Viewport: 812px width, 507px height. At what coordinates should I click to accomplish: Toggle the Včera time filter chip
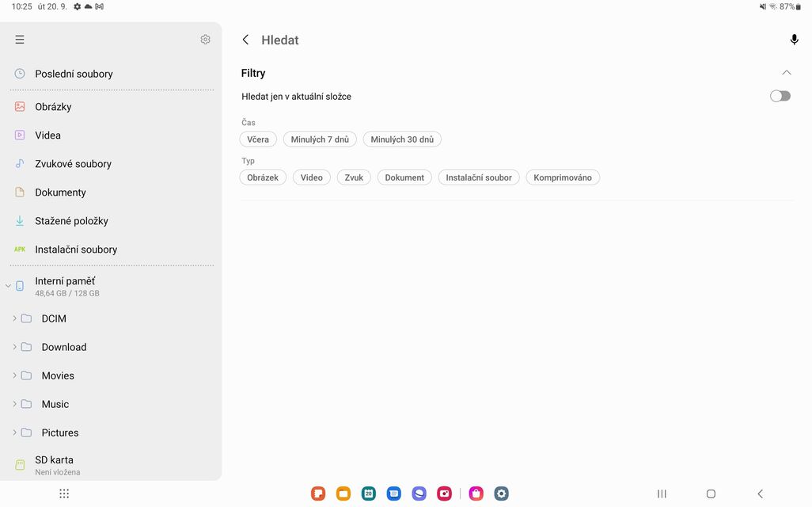(257, 139)
